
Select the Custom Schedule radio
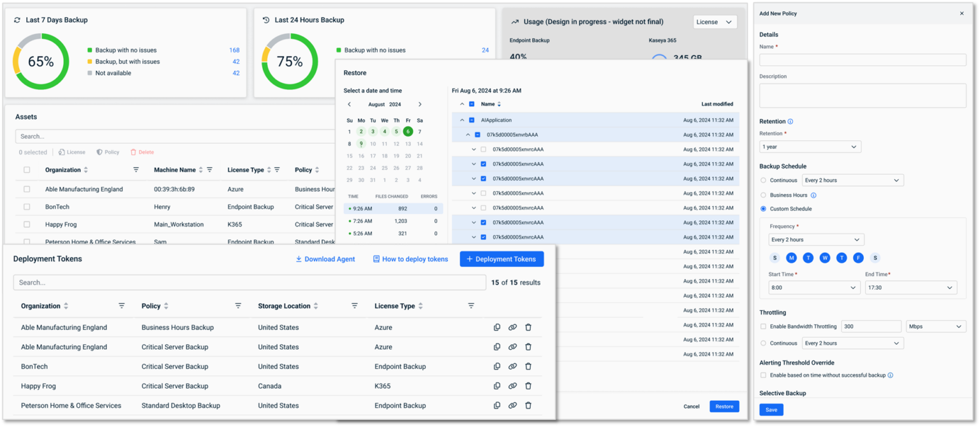(763, 209)
